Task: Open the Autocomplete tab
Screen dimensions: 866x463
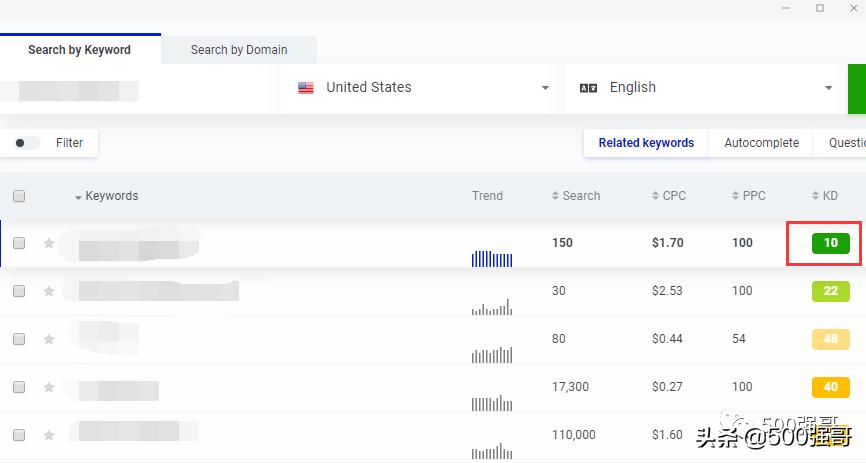Action: [x=761, y=143]
